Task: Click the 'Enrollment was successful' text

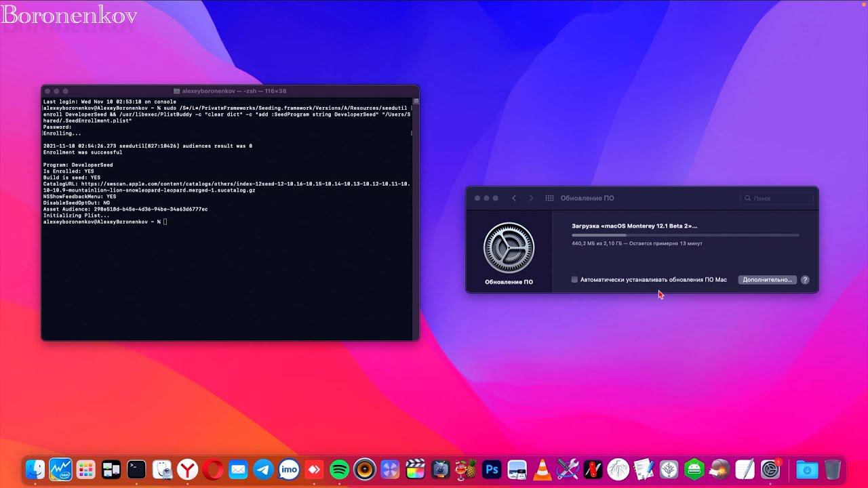Action: pyautogui.click(x=83, y=152)
